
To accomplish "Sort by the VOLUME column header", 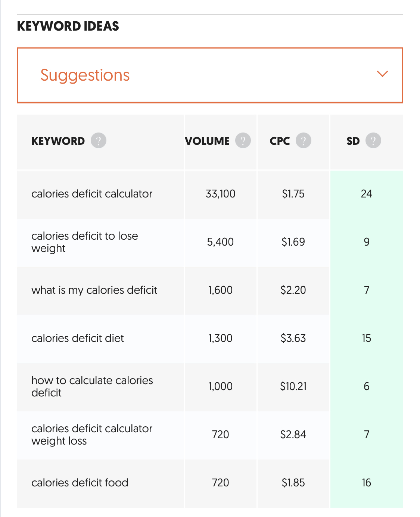I will 207,141.
